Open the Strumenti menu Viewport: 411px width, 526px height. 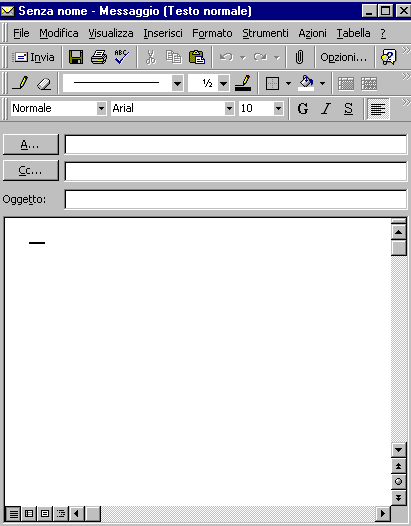coord(265,33)
